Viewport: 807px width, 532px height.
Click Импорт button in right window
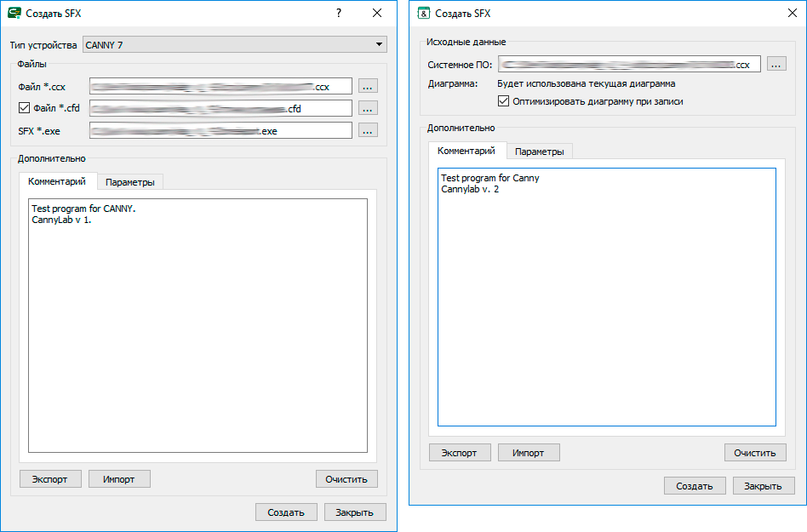click(529, 453)
